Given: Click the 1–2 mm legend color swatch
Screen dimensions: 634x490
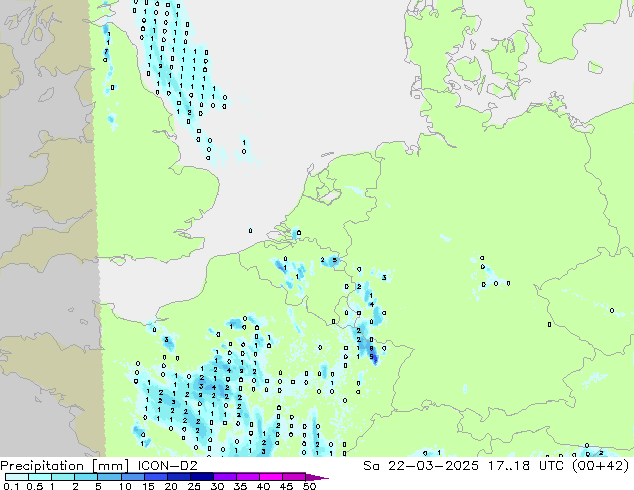Looking at the screenshot, I should 63,477.
